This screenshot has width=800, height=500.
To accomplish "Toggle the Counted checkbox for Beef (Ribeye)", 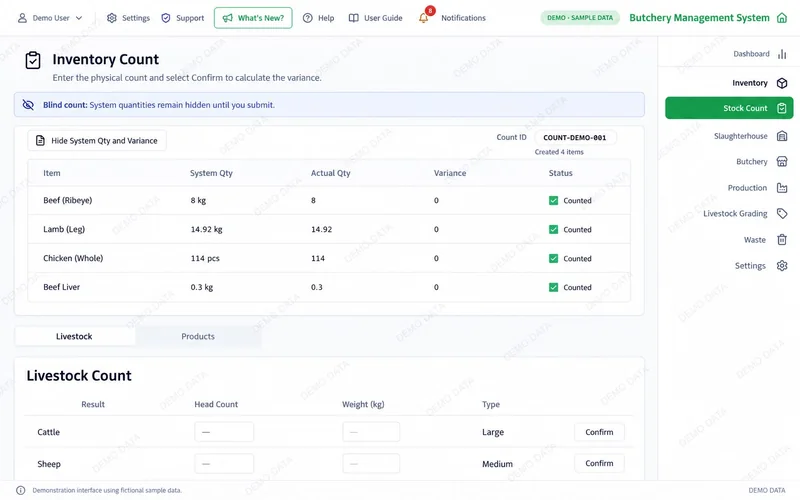I will click(x=553, y=201).
